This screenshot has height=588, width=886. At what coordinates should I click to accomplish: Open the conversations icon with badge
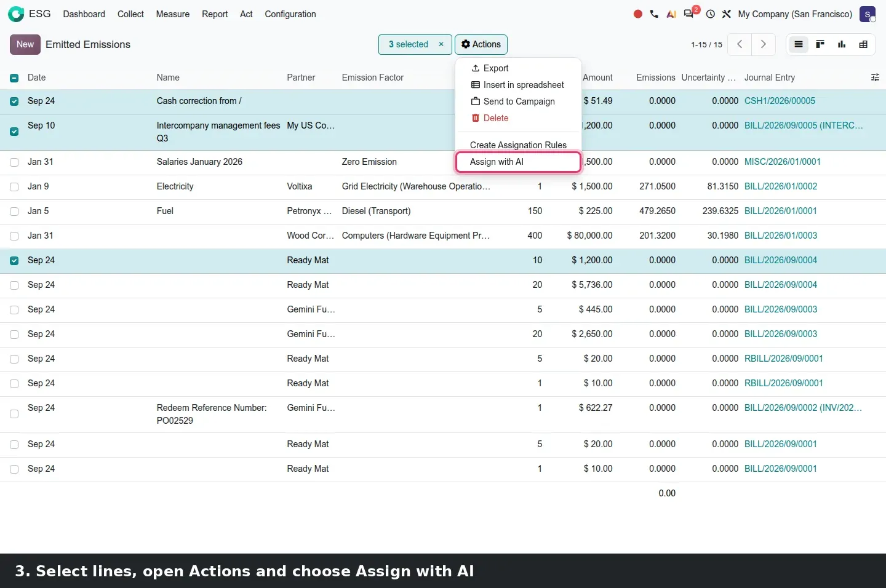(690, 13)
